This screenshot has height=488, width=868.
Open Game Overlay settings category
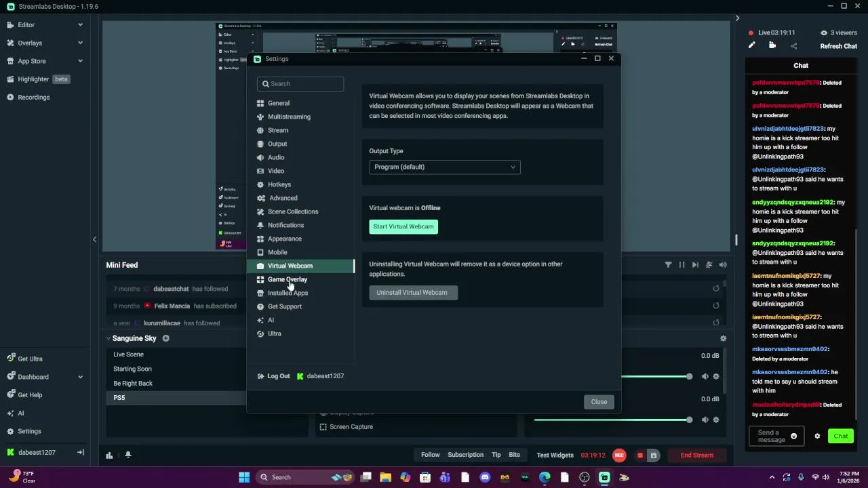click(x=301, y=279)
